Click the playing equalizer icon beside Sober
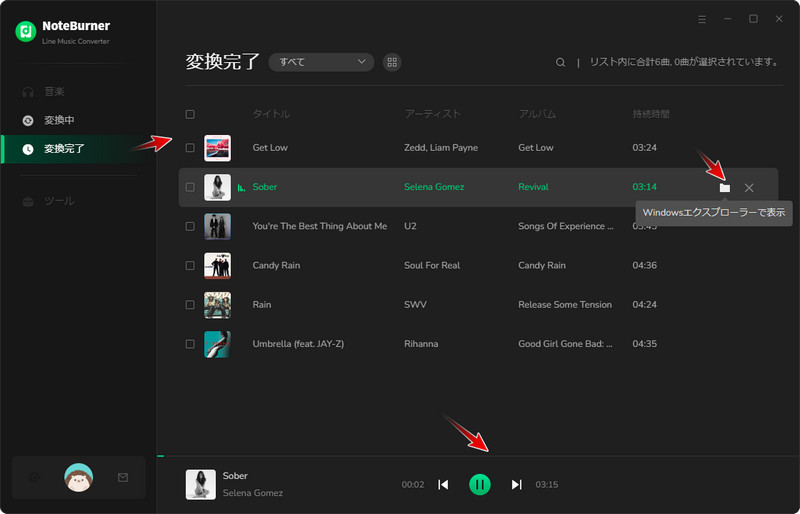800x514 pixels. point(241,188)
